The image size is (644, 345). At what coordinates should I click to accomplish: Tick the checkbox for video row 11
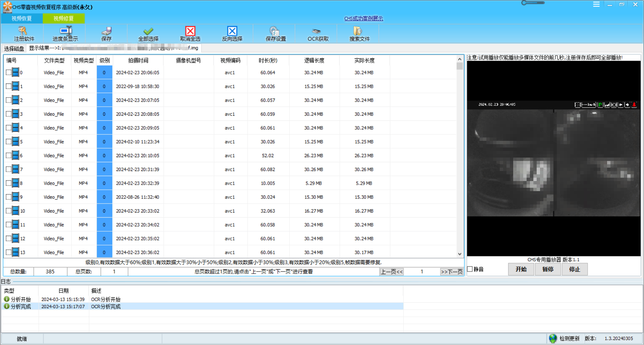point(8,225)
